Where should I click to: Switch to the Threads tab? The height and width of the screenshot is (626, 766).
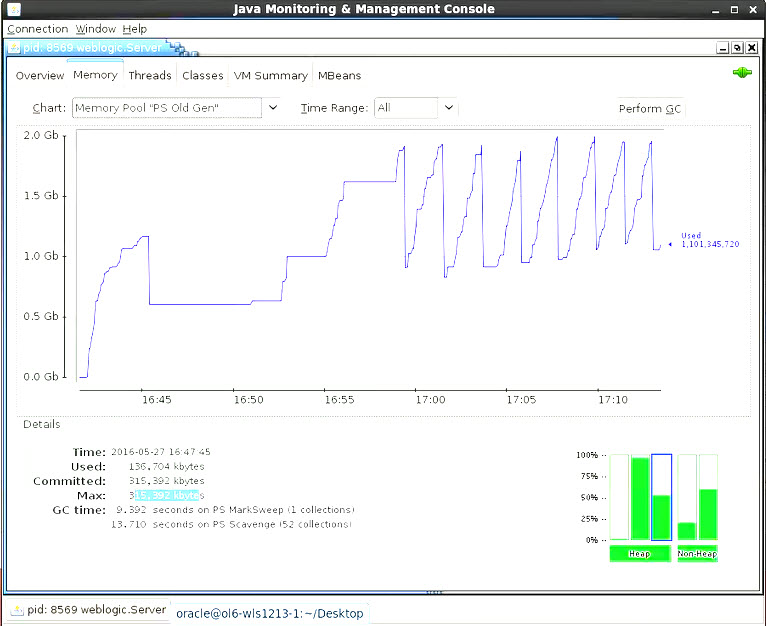click(x=150, y=76)
